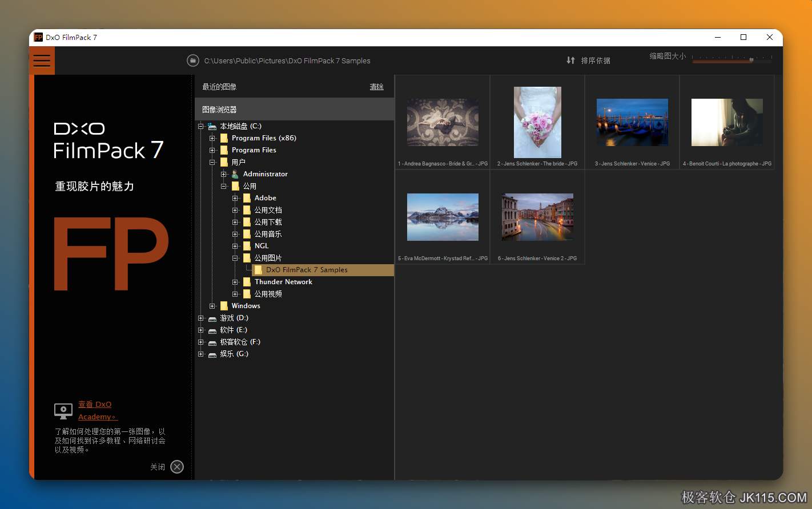Screen dimensions: 812x509
Task: Click the 最近的图像 header
Action: tap(219, 87)
